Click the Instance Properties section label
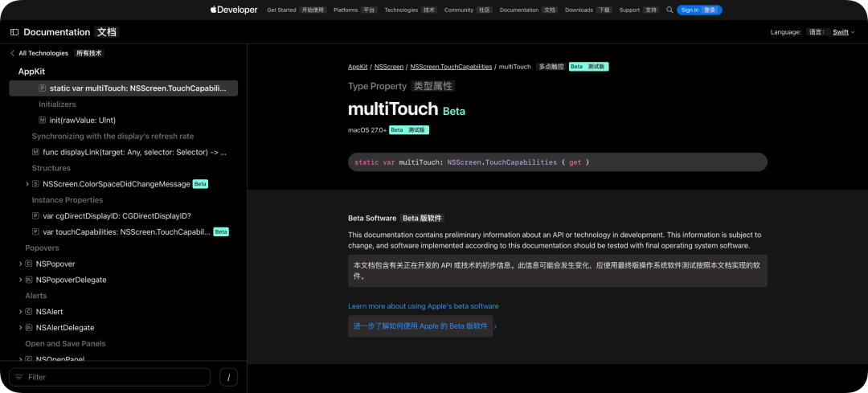The width and height of the screenshot is (868, 393). coord(68,200)
